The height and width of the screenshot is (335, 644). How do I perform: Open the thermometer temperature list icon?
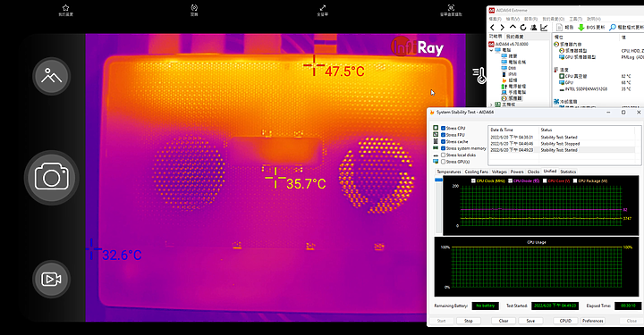click(x=479, y=75)
